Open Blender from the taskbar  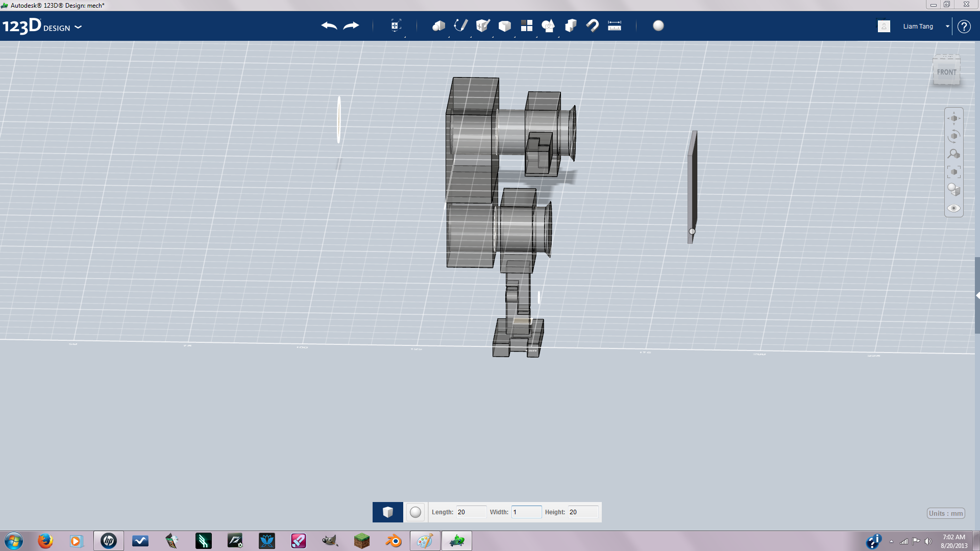coord(394,541)
